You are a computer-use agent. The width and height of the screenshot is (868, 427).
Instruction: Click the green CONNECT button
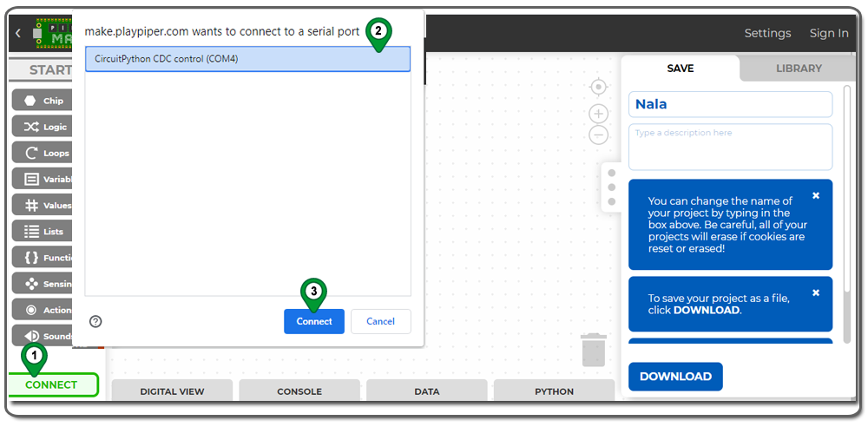click(x=53, y=384)
